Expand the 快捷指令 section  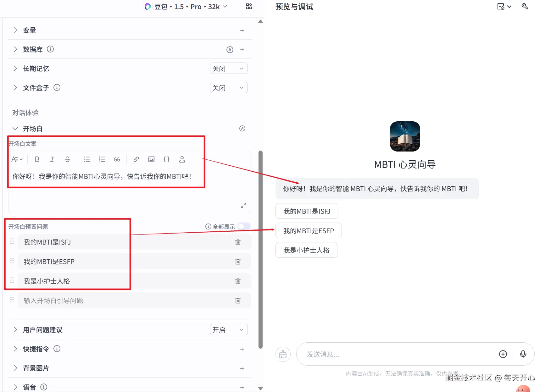tap(15, 349)
